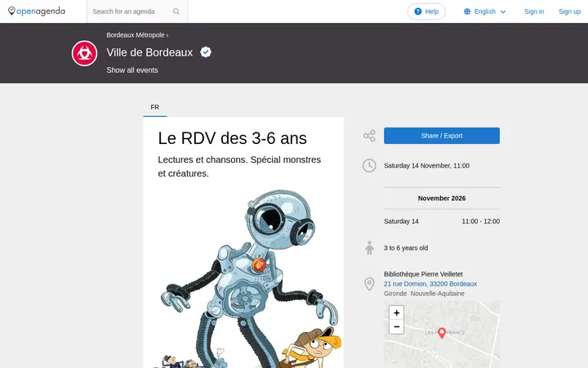Viewport: 588px width, 368px height.
Task: Click the Le RDV des 3-6 ans title
Action: point(232,138)
